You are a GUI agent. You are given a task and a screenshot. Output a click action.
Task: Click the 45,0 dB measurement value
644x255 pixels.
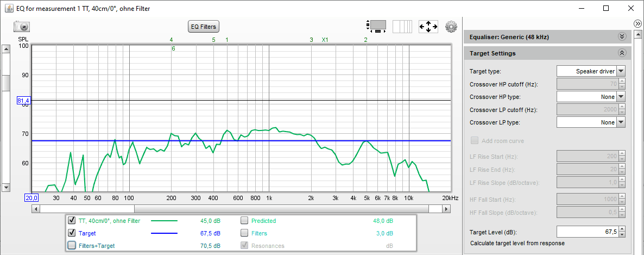pyautogui.click(x=210, y=221)
